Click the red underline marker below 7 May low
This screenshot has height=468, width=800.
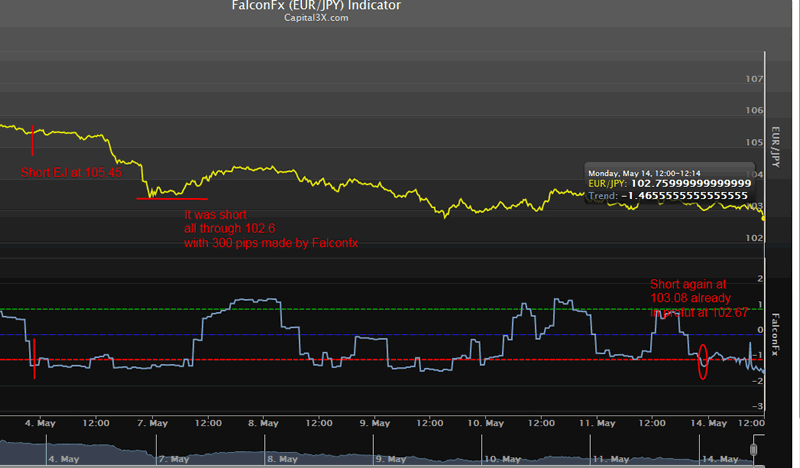click(x=172, y=198)
